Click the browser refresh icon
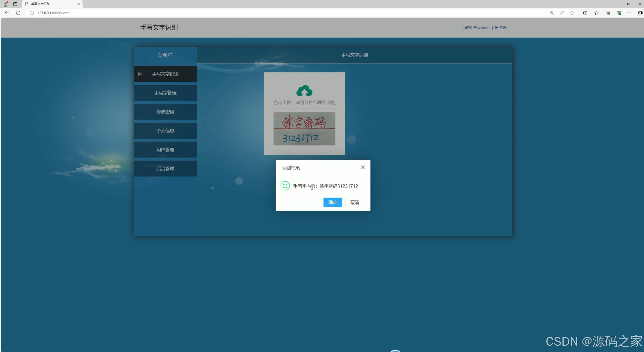 [18, 13]
